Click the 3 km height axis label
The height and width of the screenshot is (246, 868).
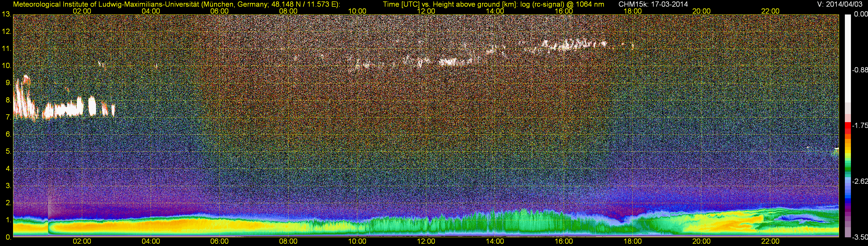8,186
